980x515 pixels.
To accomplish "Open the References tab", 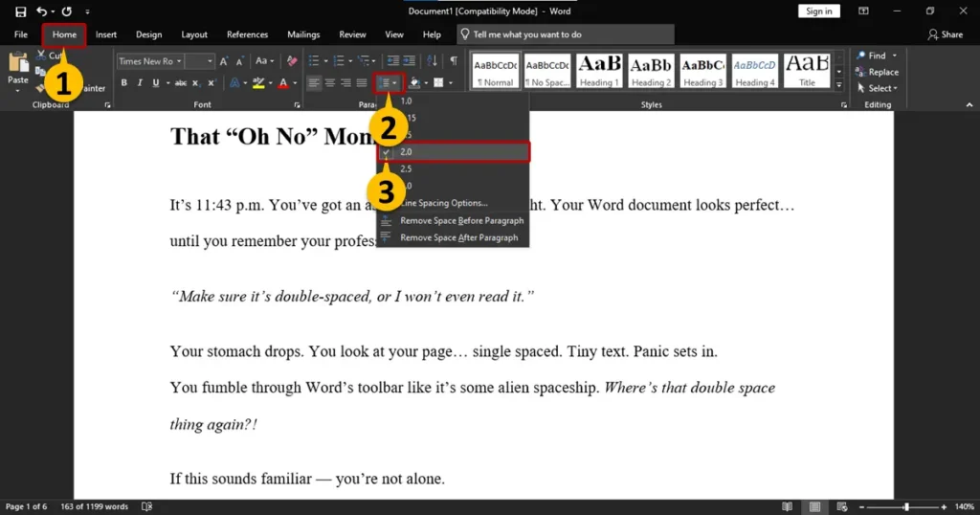I will 247,34.
